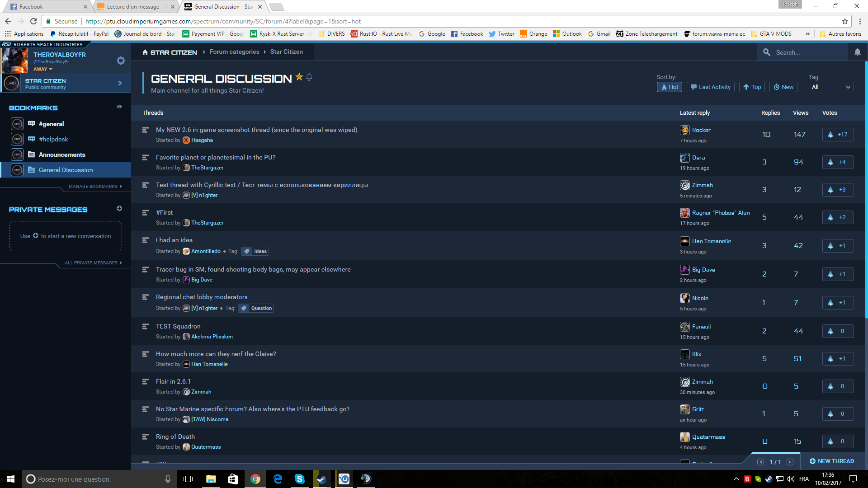Open the Tag filter dropdown
The width and height of the screenshot is (868, 488).
click(x=831, y=87)
